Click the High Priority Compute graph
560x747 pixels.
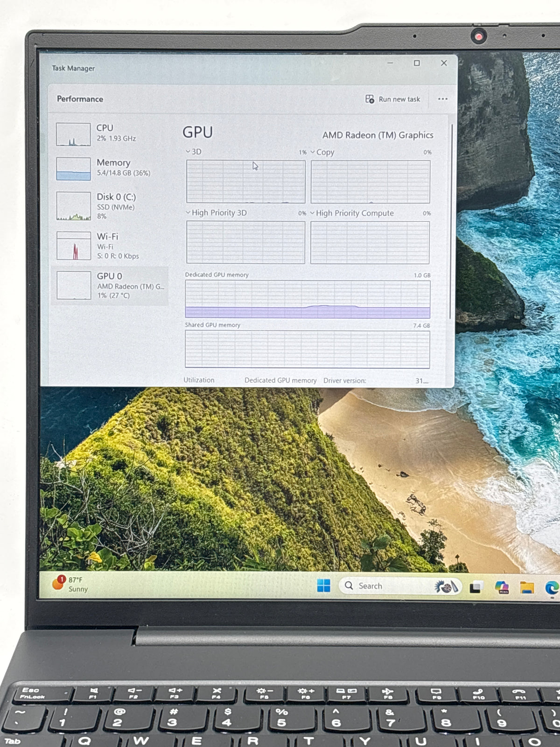(370, 242)
